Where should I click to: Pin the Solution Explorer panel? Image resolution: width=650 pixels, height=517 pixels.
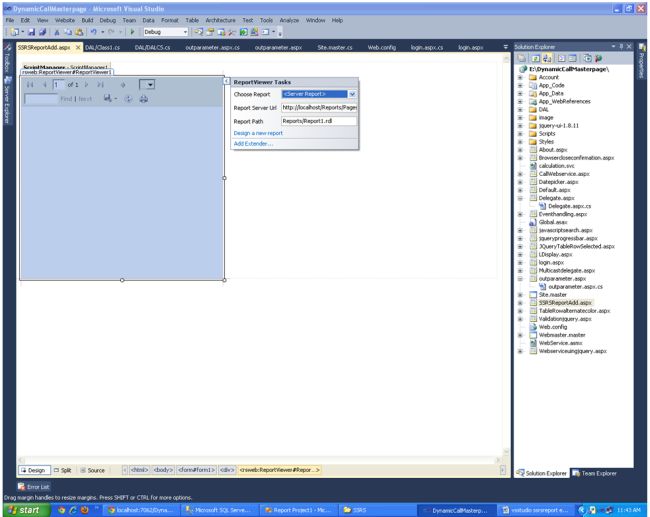click(621, 46)
